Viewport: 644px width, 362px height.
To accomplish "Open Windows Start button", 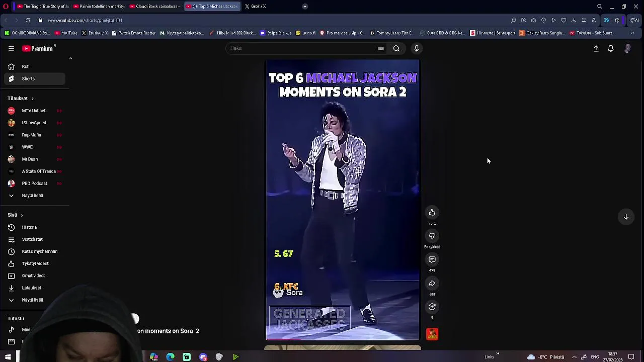I will coord(8,357).
